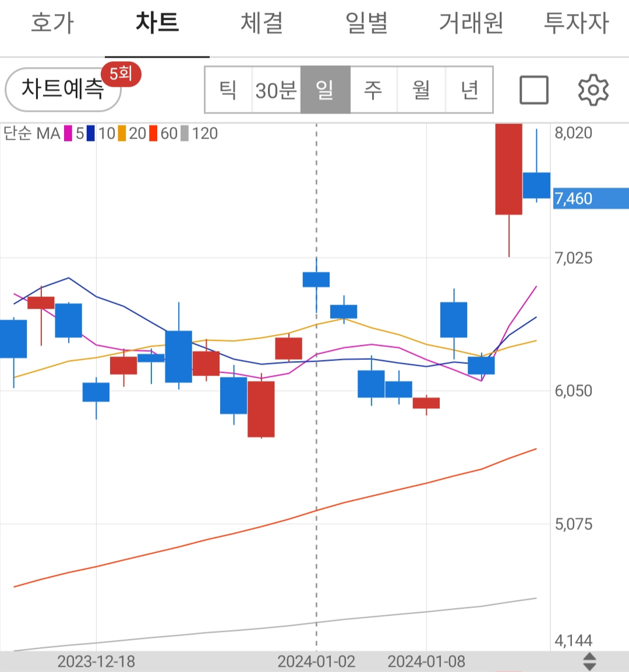Viewport: 629px width, 672px height.
Task: Tap the 6,050 price axis label
Action: tap(573, 391)
